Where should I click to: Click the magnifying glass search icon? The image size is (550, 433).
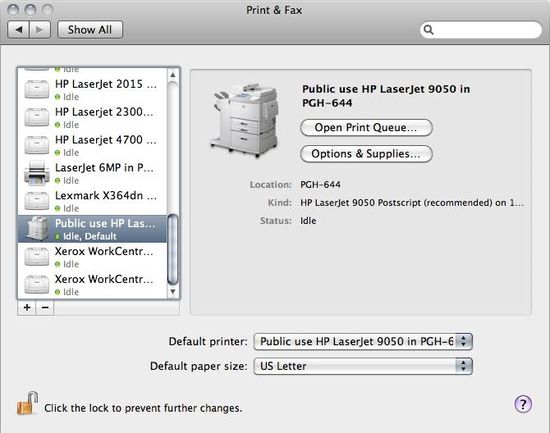[x=428, y=30]
